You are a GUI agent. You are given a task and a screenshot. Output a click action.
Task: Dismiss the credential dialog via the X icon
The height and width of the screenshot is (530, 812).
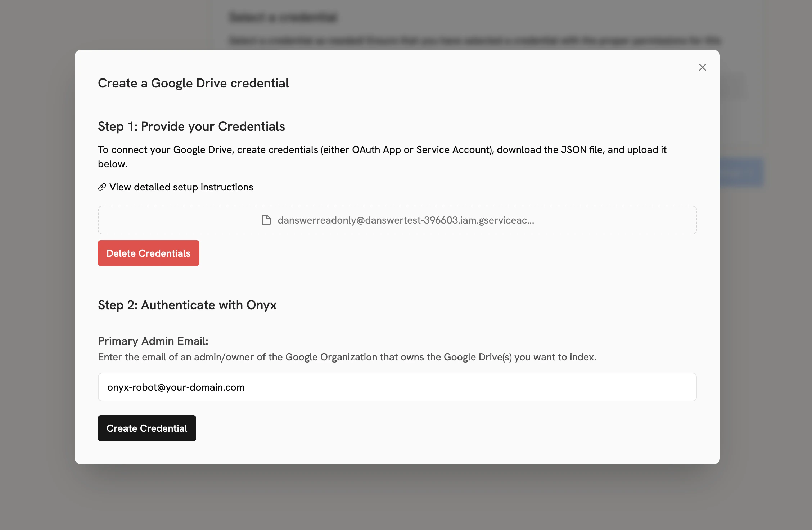pos(702,67)
